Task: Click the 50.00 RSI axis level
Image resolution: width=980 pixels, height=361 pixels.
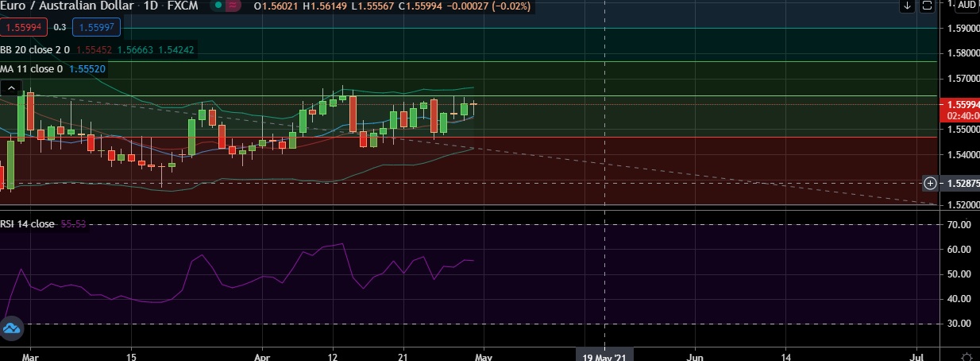Action: pyautogui.click(x=958, y=274)
